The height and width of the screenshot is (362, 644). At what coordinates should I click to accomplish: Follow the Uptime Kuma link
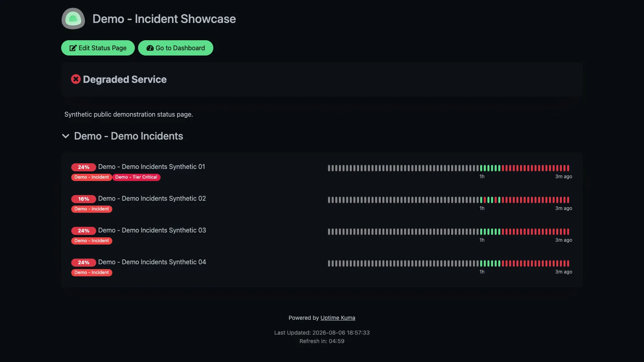click(x=338, y=318)
